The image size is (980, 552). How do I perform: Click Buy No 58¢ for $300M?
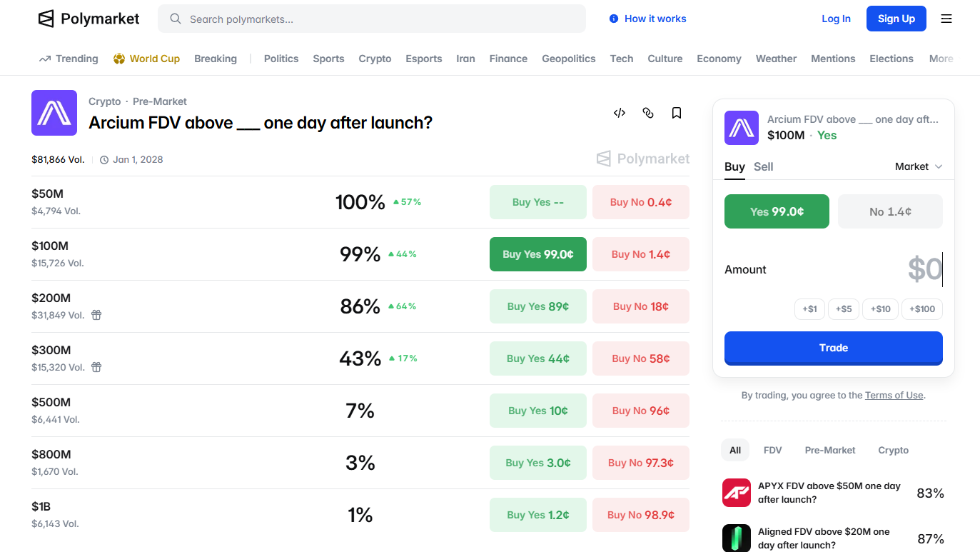(641, 358)
